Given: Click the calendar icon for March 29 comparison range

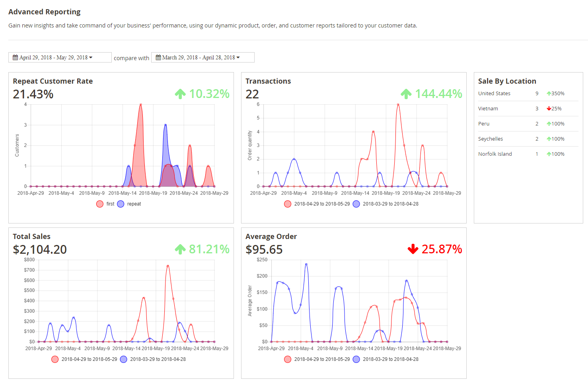Looking at the screenshot, I should click(158, 58).
